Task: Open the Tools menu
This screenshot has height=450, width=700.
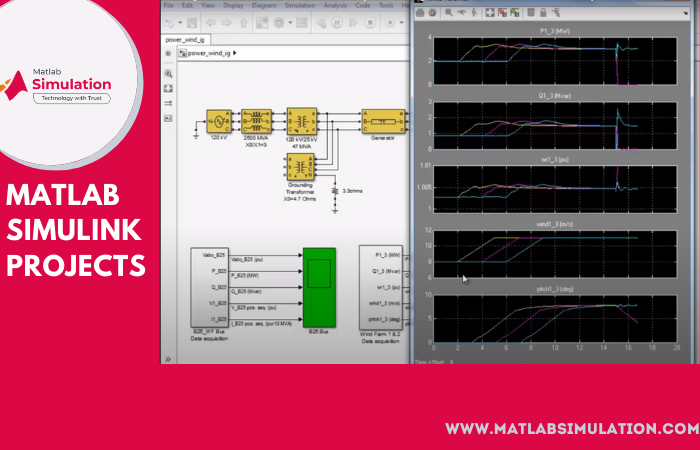Action: (386, 5)
